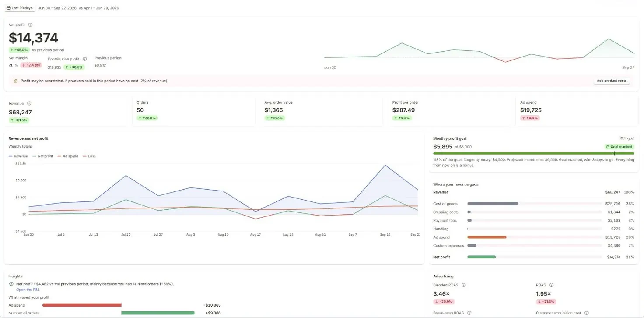
Task: Click the insights icon beside Net profit summary
Action: tap(12, 284)
